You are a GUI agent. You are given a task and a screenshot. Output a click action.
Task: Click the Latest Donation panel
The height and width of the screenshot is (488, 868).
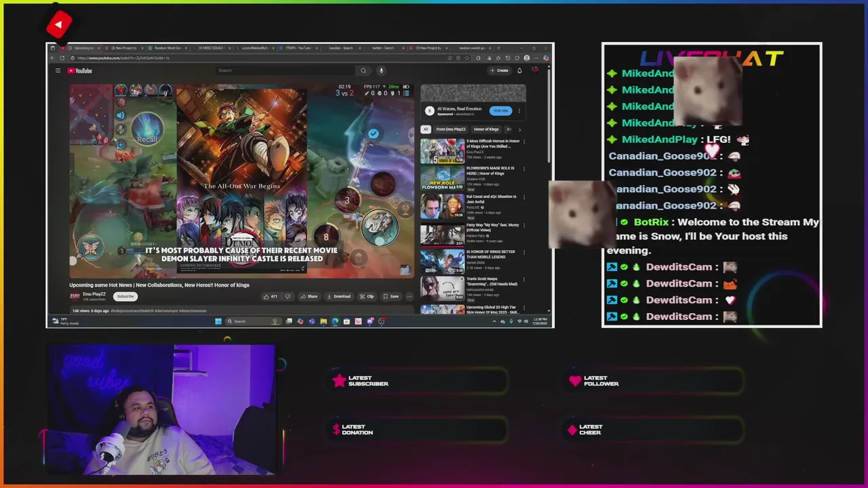(x=418, y=430)
